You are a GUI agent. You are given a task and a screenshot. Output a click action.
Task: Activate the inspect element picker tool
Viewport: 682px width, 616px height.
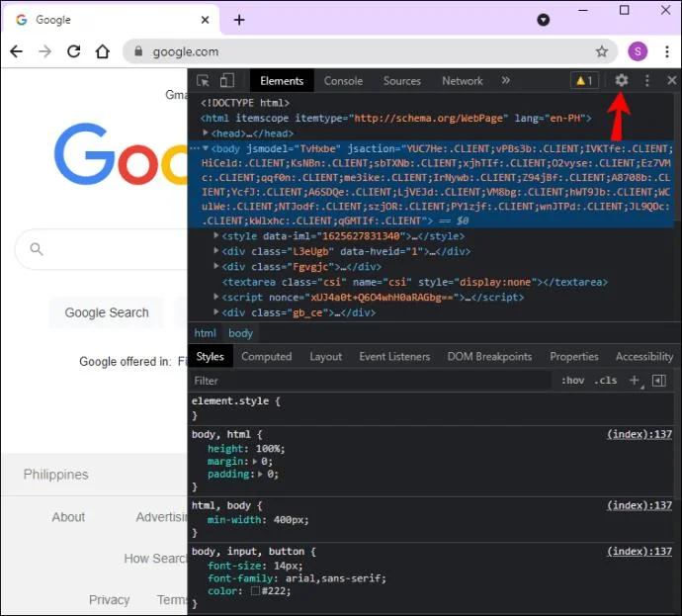coord(203,81)
